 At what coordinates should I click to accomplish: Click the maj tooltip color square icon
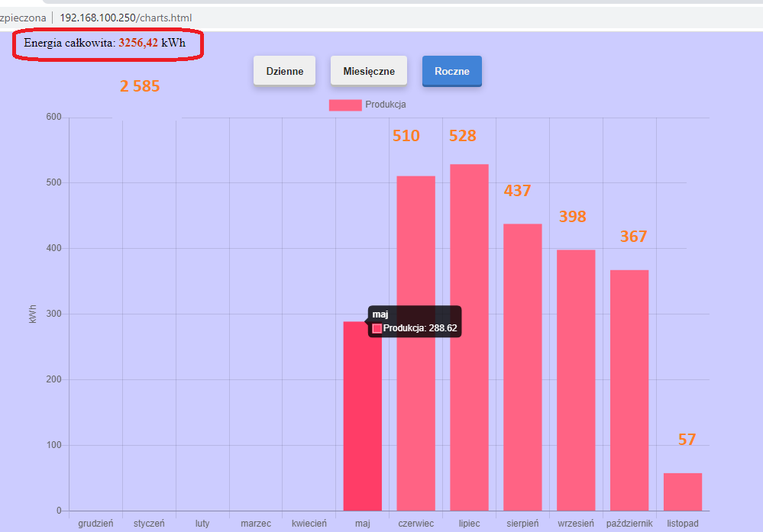coord(377,329)
